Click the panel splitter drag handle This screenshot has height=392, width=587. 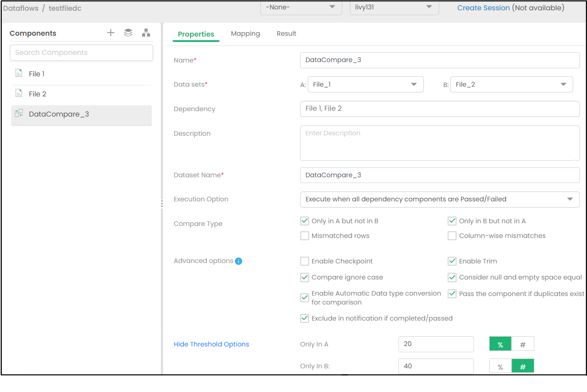tap(162, 204)
